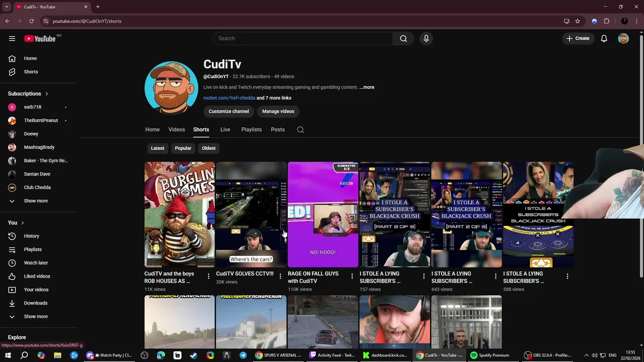
Task: Open the account avatar menu
Action: point(623,39)
